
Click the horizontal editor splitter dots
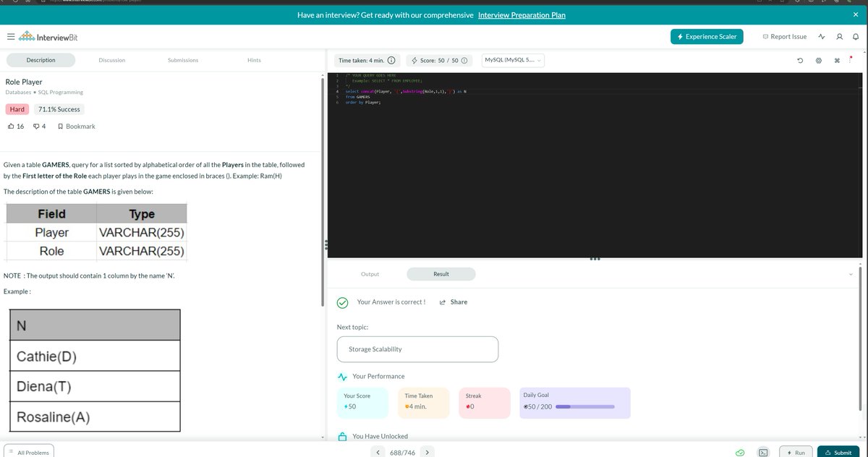tap(595, 259)
